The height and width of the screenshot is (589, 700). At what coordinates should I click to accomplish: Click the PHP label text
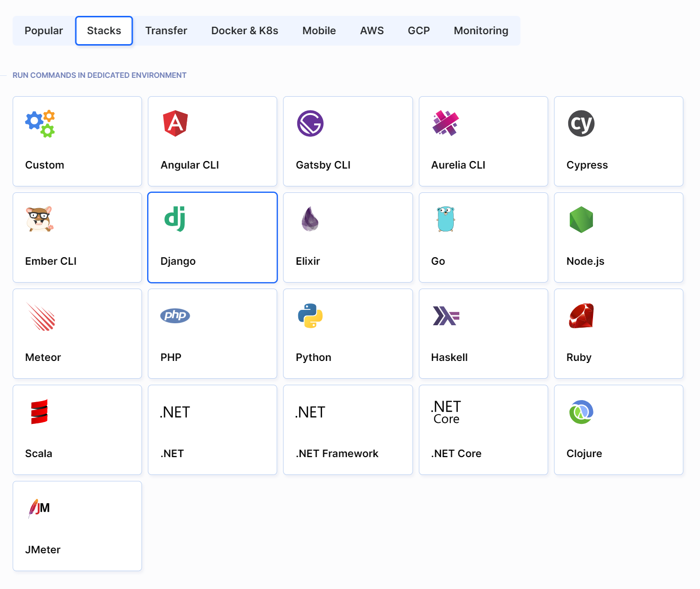pos(171,357)
